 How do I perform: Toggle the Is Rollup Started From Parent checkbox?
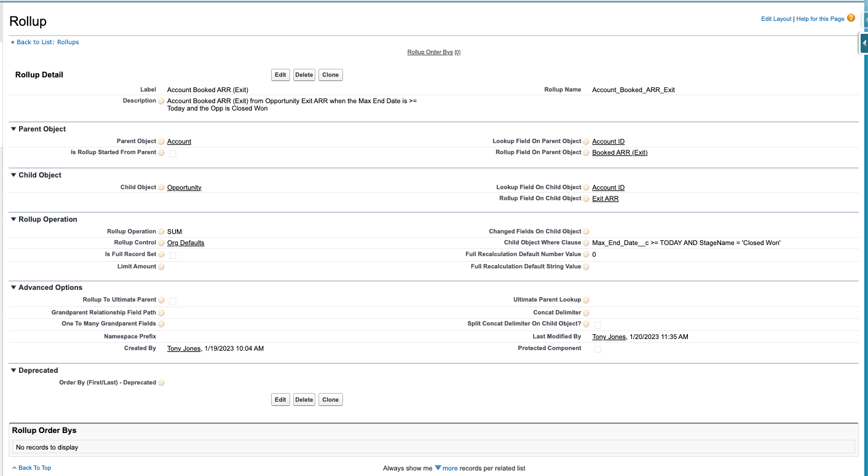[173, 153]
